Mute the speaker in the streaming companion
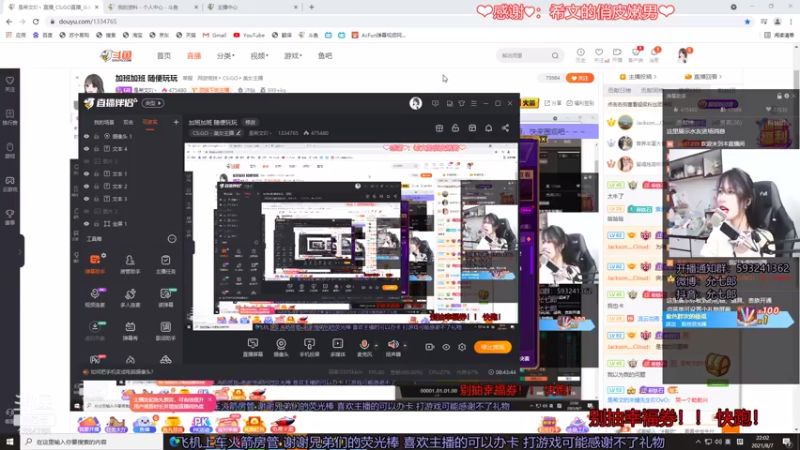 coord(393,345)
